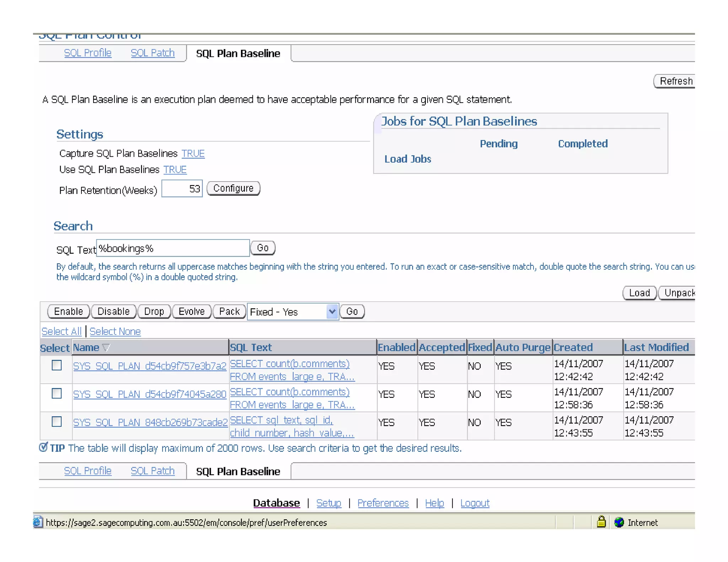Screen dimensions: 728x562
Task: Select the top SQL Plan Baseline tab
Action: point(238,53)
